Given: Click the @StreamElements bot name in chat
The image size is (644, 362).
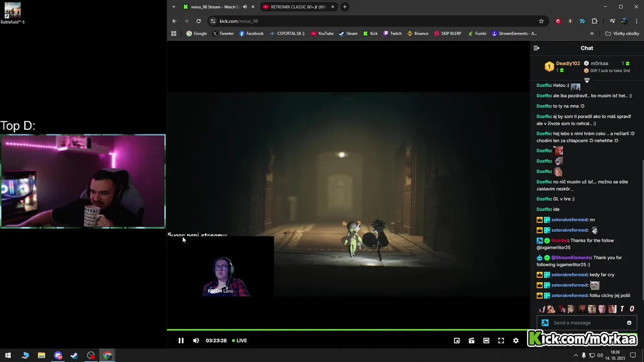Looking at the screenshot, I should pos(571,257).
